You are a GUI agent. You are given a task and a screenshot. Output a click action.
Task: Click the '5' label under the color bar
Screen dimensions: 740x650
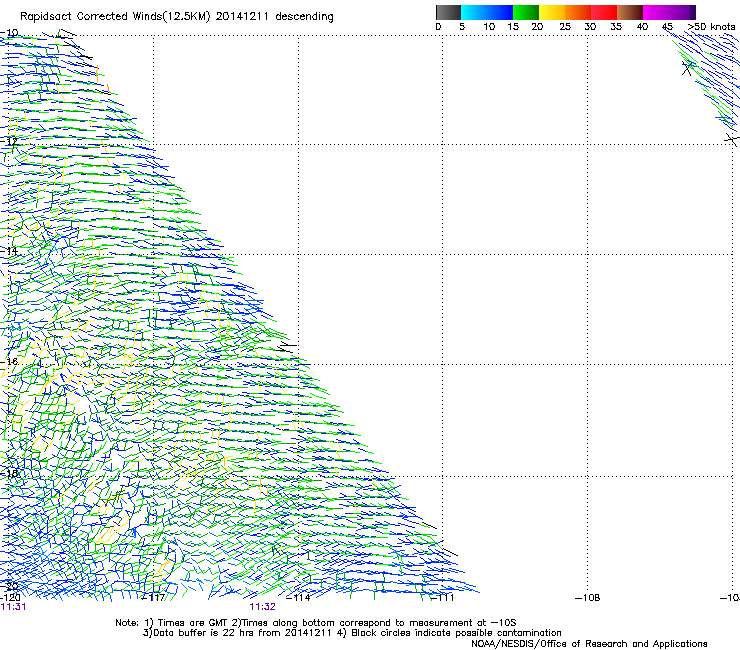click(462, 27)
